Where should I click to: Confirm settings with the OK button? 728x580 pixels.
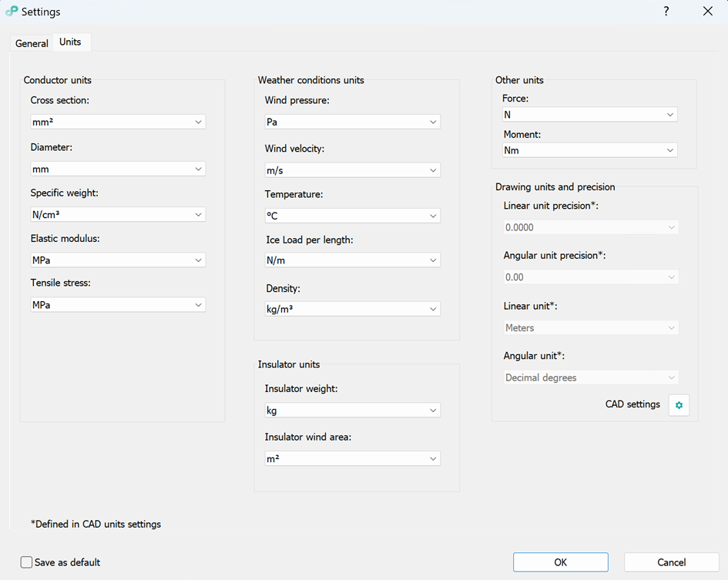pos(560,562)
